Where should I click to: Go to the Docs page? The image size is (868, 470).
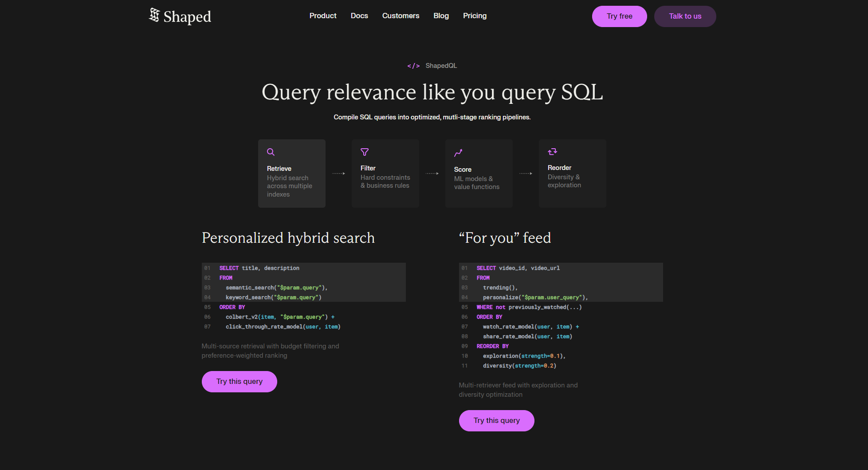tap(359, 16)
